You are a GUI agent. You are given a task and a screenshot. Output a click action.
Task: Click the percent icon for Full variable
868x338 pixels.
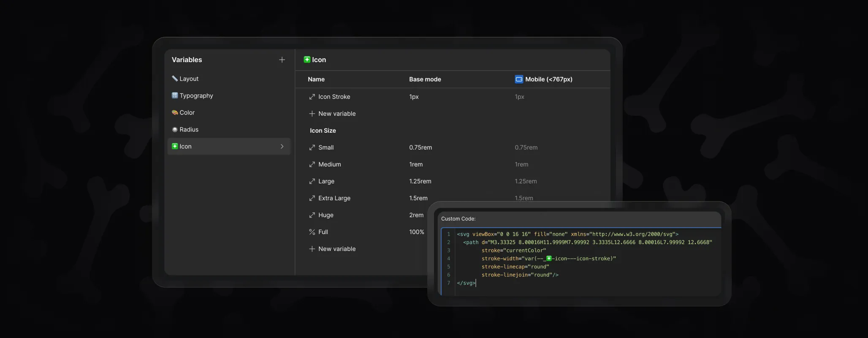312,232
